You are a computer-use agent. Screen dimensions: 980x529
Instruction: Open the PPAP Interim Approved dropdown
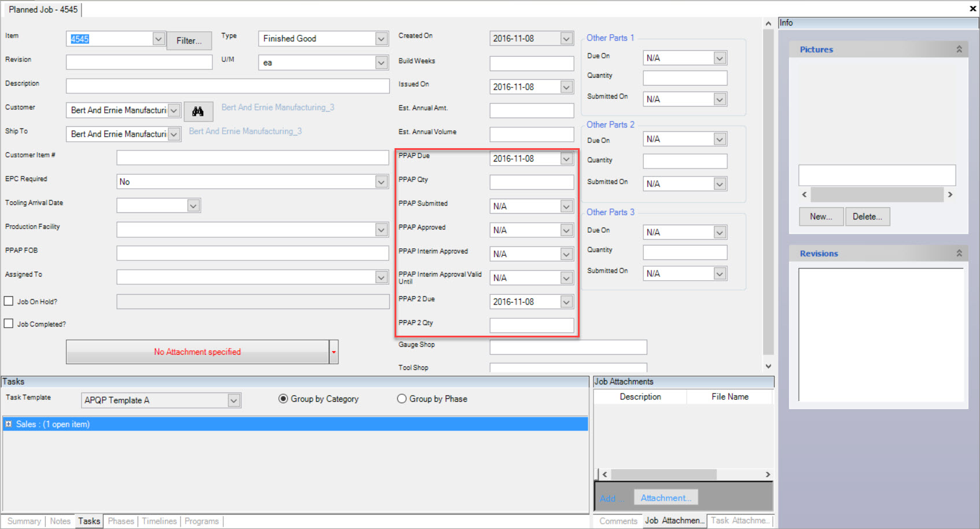[x=566, y=254]
